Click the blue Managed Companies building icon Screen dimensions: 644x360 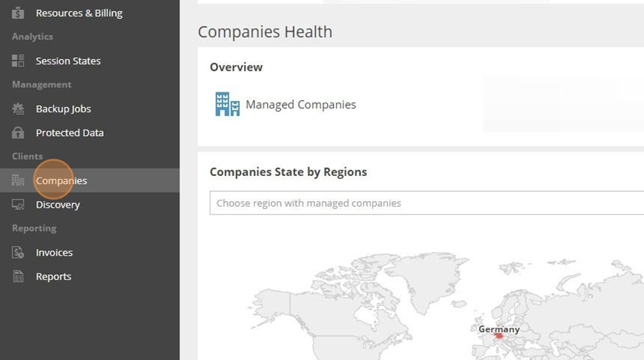point(227,104)
